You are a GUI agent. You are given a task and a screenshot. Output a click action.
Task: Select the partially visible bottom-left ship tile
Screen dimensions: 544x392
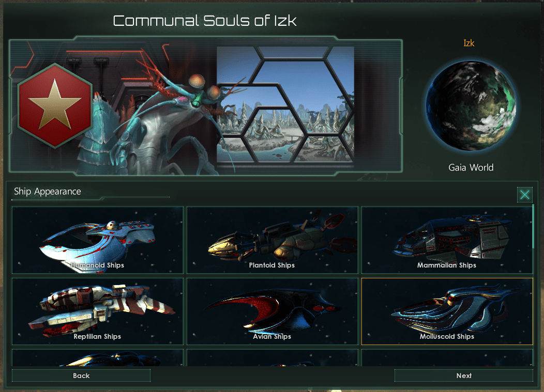pyautogui.click(x=98, y=358)
